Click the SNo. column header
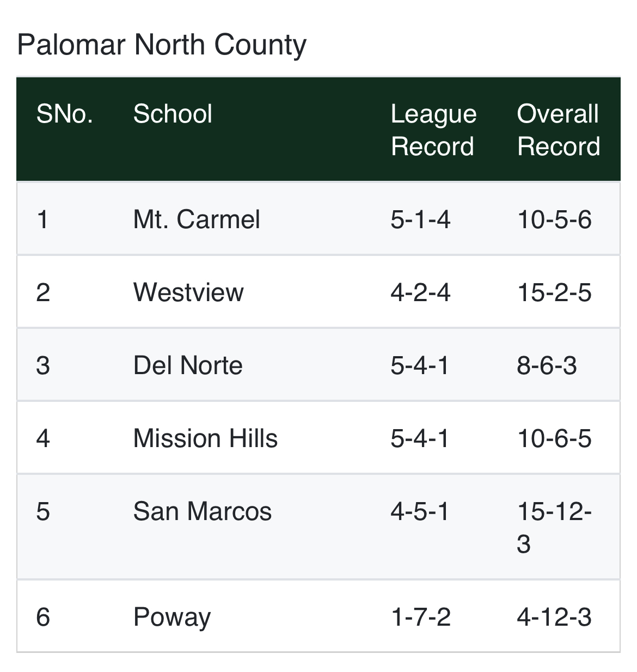The width and height of the screenshot is (637, 672). coord(64,114)
